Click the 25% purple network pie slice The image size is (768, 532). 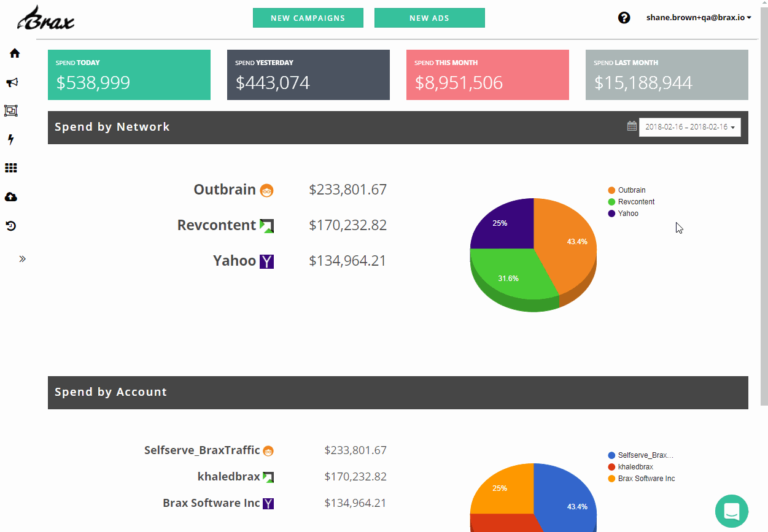[502, 223]
